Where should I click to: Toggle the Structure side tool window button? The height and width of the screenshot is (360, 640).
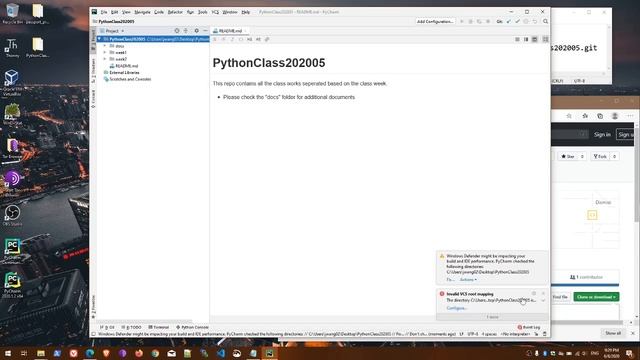(x=93, y=71)
